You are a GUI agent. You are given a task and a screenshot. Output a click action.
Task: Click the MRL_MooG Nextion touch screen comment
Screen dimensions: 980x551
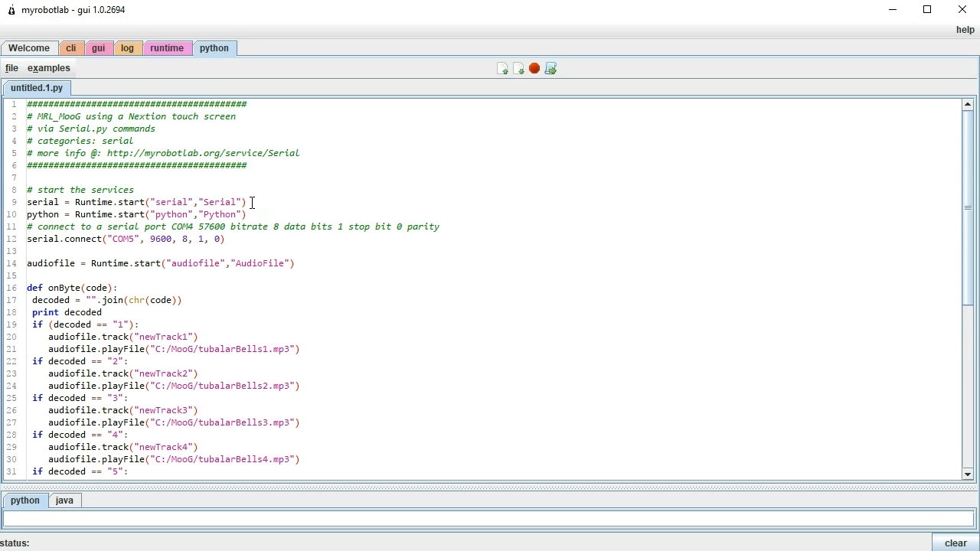coord(132,116)
